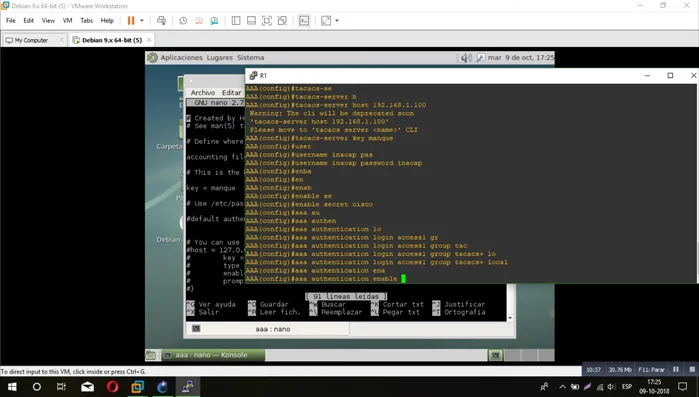Viewport: 699px width, 397px height.
Task: Pause the virtual machine with the orange pause button
Action: (131, 20)
